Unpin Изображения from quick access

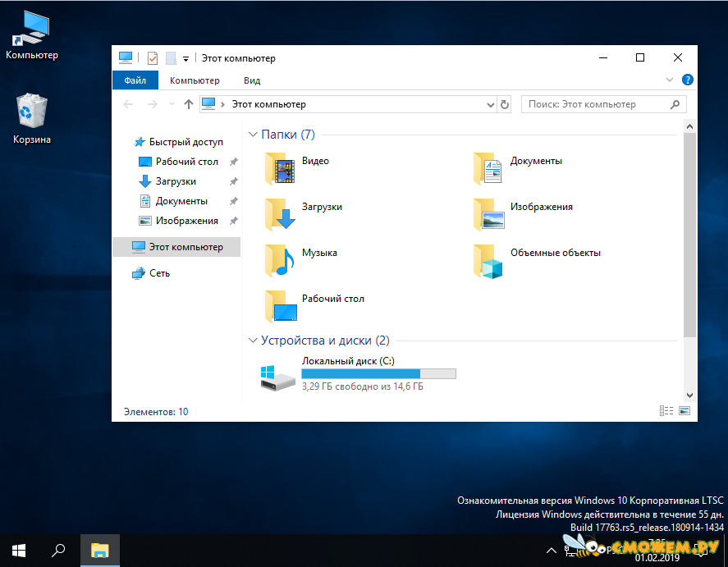point(234,221)
